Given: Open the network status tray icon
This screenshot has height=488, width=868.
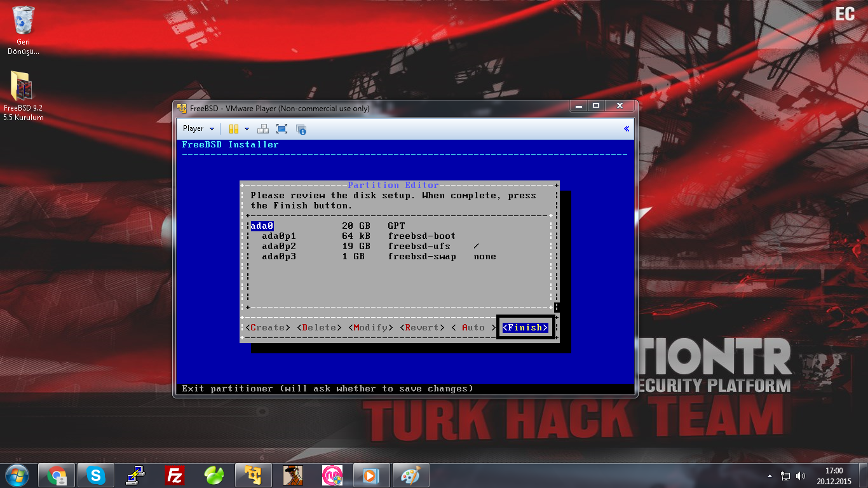Looking at the screenshot, I should (785, 475).
